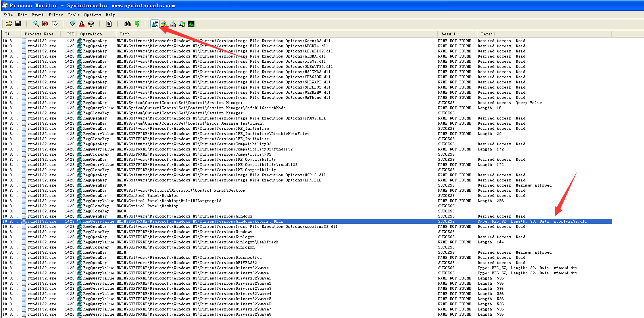Image resolution: width=644 pixels, height=318 pixels.
Task: Select the DRIVERS32 RegOpenKey row
Action: [x=306, y=263]
